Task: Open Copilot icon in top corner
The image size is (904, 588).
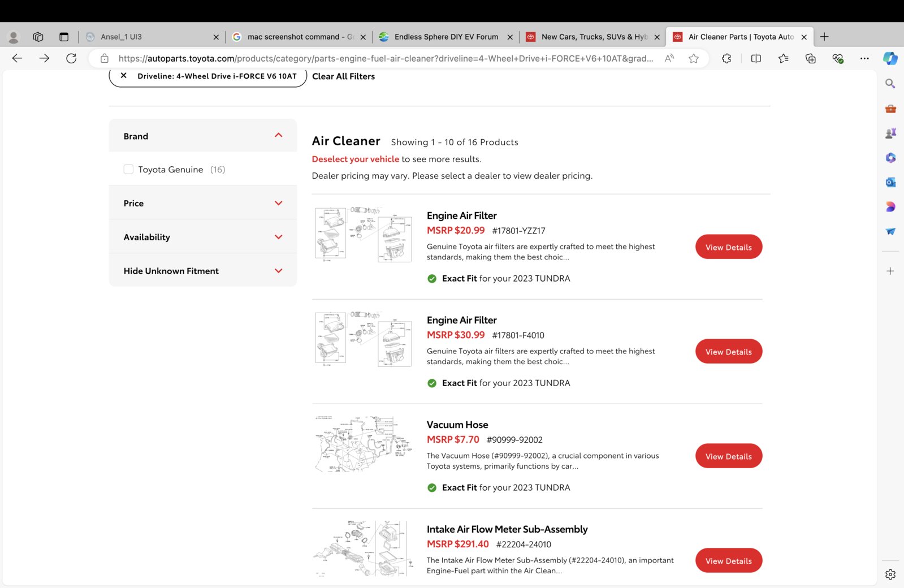Action: [890, 58]
